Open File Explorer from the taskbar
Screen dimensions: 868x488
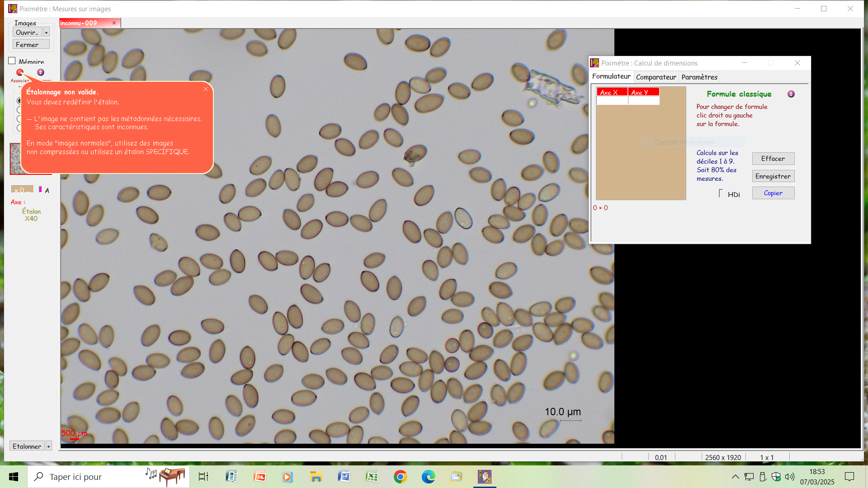point(316,477)
